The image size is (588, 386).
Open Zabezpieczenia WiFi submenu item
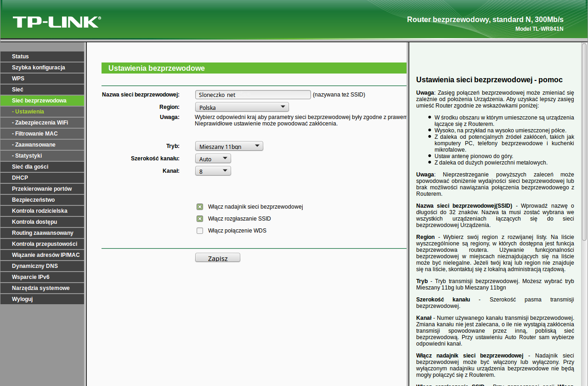pyautogui.click(x=42, y=123)
